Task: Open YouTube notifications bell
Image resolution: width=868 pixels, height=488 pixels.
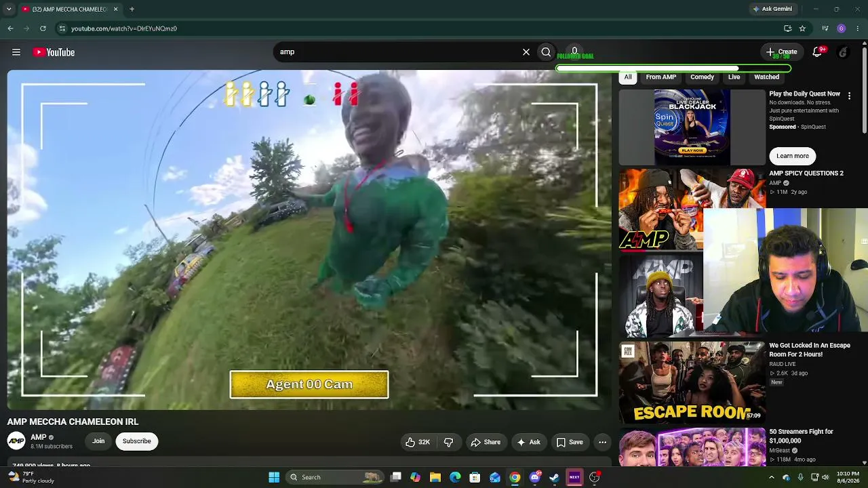Action: 818,52
